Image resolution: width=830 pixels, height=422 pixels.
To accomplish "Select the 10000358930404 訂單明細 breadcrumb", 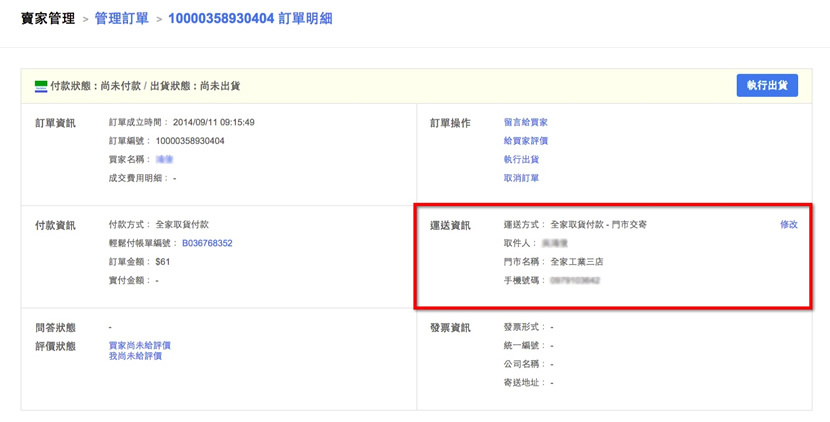I will click(253, 18).
